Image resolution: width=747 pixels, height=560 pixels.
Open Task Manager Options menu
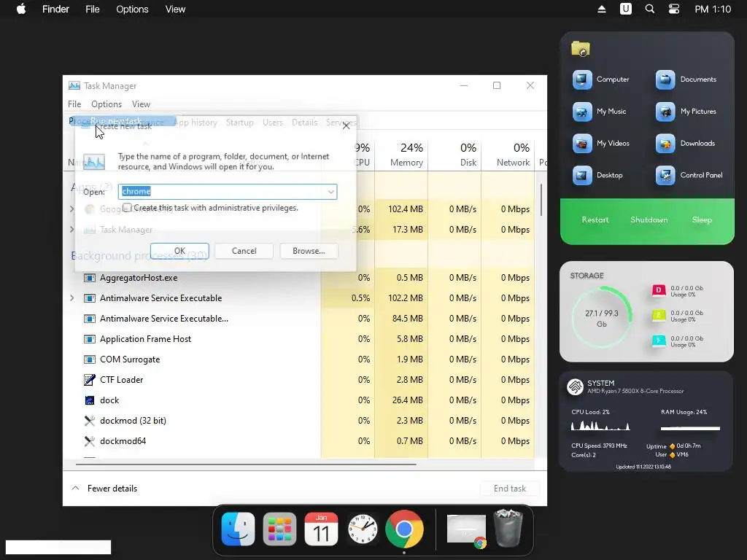(x=107, y=104)
